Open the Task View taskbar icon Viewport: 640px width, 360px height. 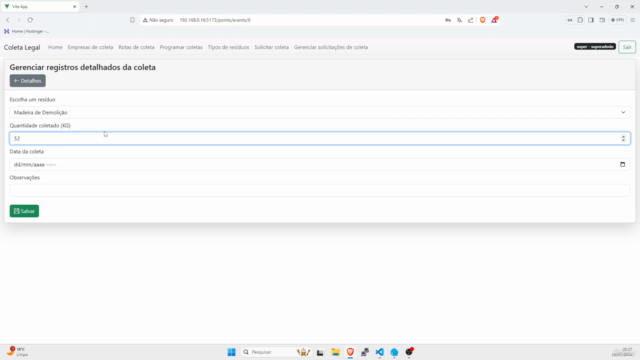[x=320, y=352]
